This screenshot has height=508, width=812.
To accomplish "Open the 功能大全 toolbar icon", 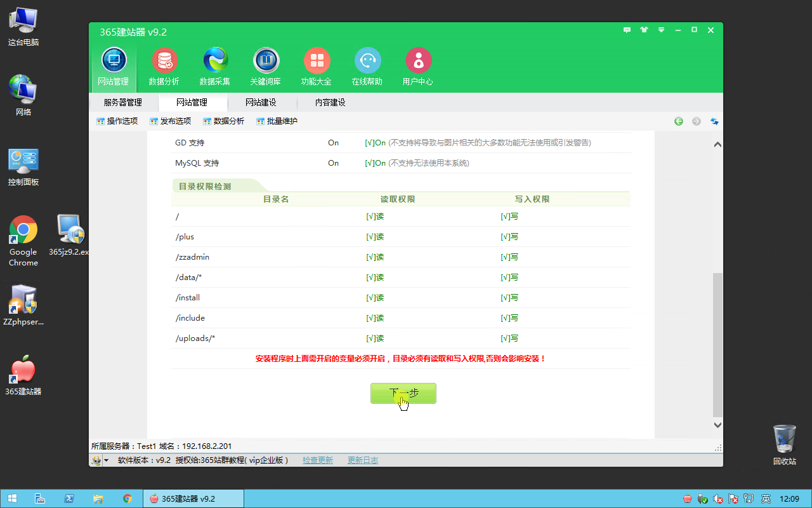I will (317, 67).
